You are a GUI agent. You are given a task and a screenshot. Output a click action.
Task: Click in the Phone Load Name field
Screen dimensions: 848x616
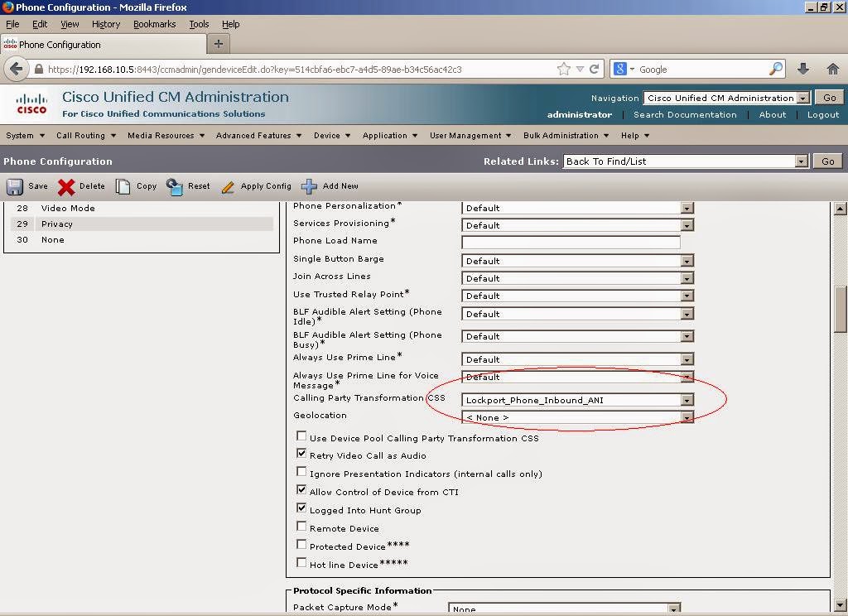point(571,242)
